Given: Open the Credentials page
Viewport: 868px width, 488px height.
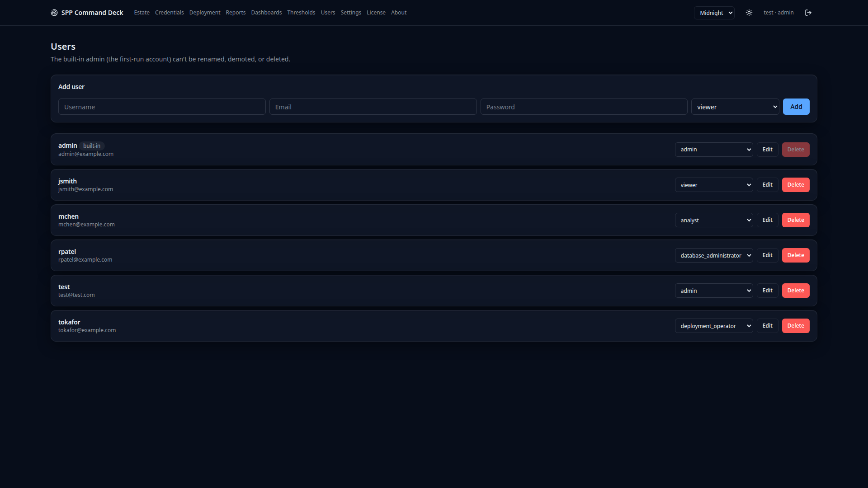Looking at the screenshot, I should click(169, 13).
